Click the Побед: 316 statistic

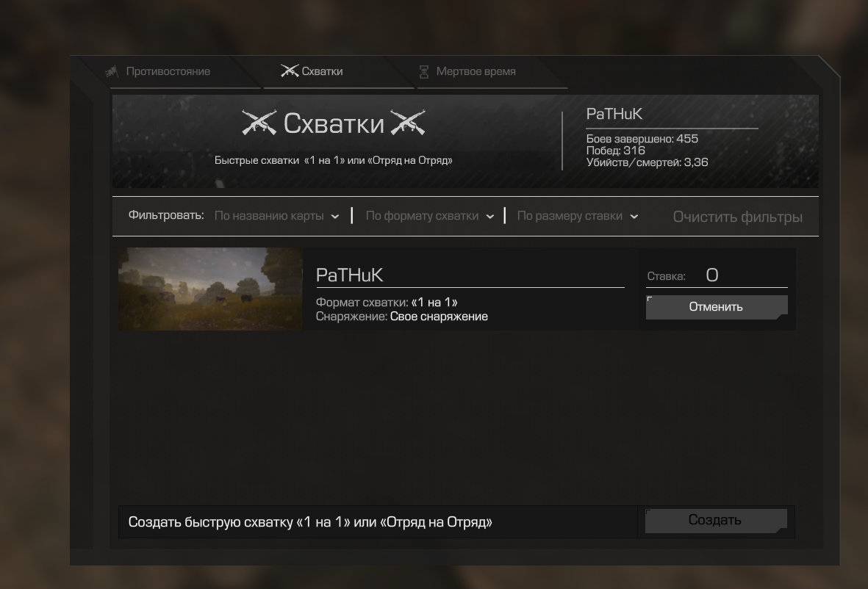pyautogui.click(x=616, y=151)
